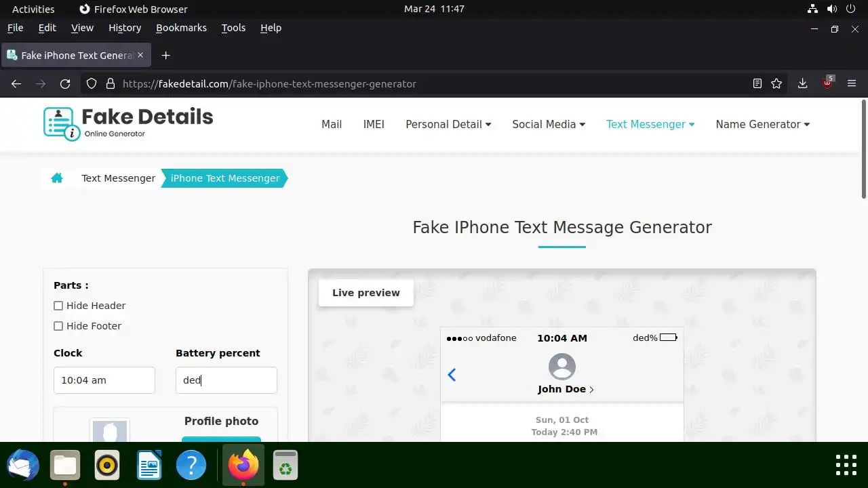
Task: Go to home via breadcrumb house icon
Action: pyautogui.click(x=57, y=178)
